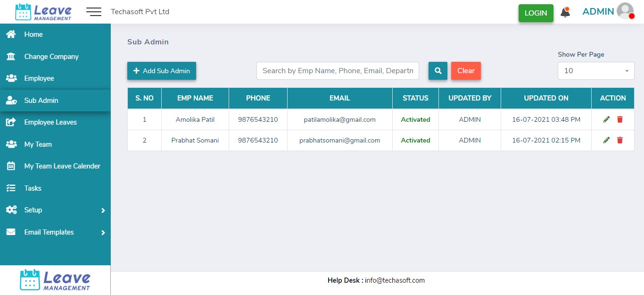Click the Add Sub Admin button
This screenshot has height=295, width=644.
(x=161, y=71)
